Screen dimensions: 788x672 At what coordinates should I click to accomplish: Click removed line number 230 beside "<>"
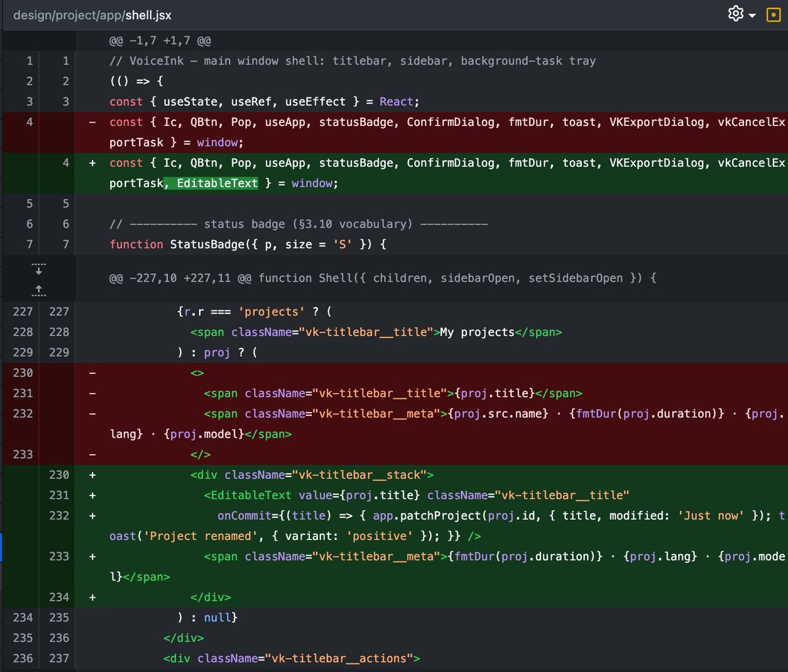[22, 373]
